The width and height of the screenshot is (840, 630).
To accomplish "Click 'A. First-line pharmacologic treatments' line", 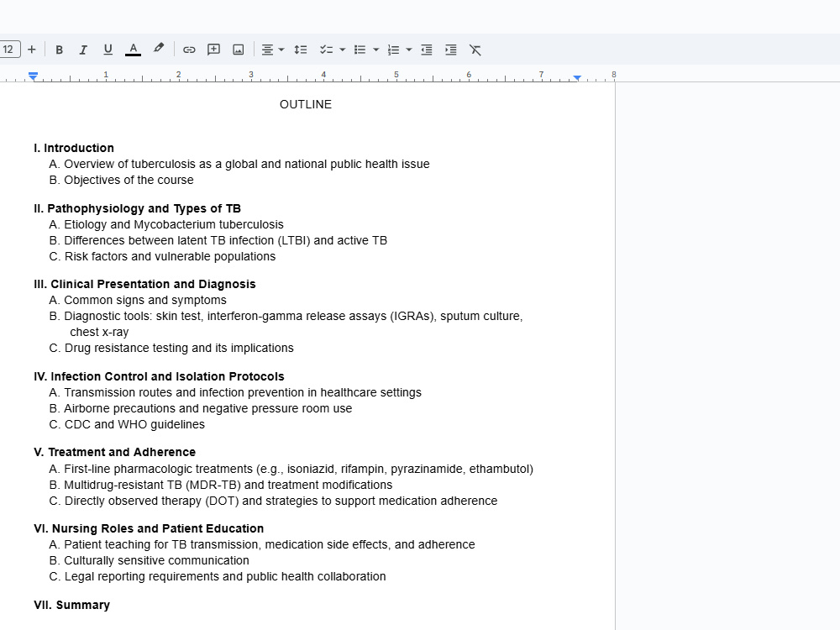I will [x=291, y=469].
